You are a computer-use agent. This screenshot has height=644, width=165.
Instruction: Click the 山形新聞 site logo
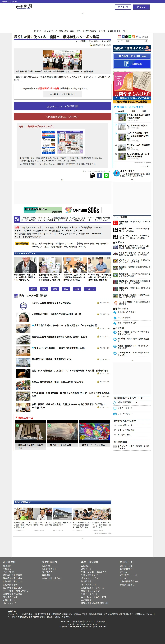coord(24,7)
